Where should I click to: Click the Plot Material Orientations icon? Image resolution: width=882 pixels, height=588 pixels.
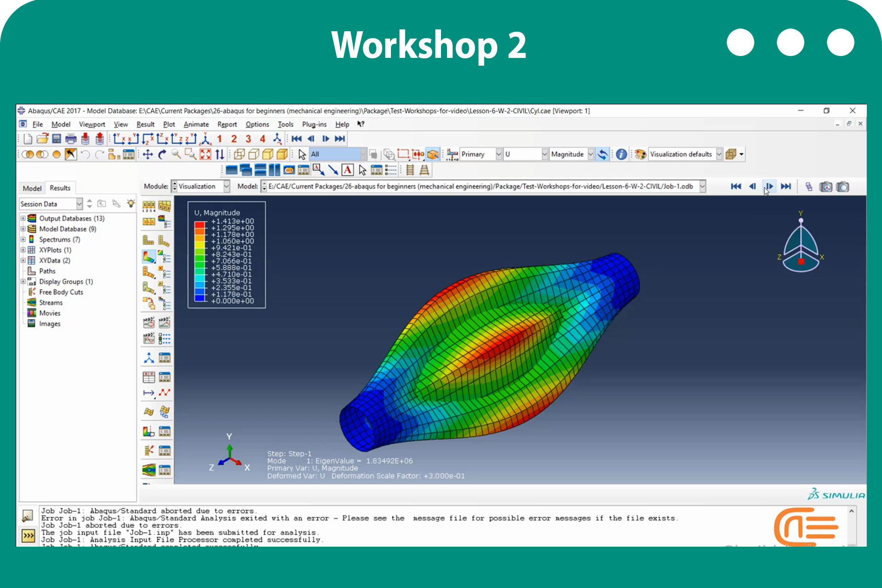[149, 288]
